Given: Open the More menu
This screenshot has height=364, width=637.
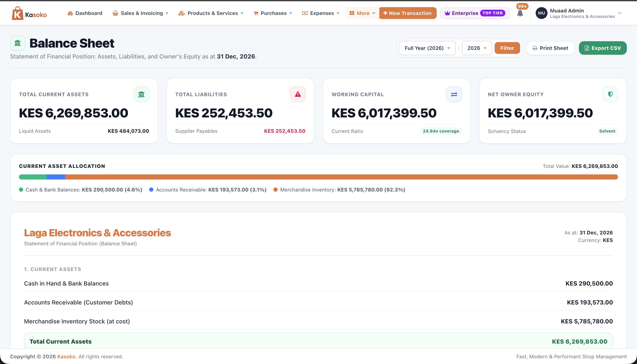Looking at the screenshot, I should [x=362, y=13].
